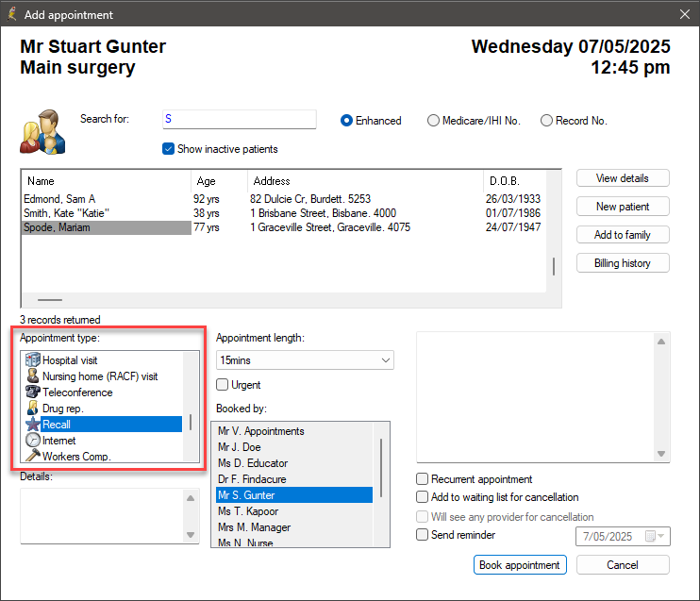Select patient Edmond, Sam A

(x=283, y=199)
